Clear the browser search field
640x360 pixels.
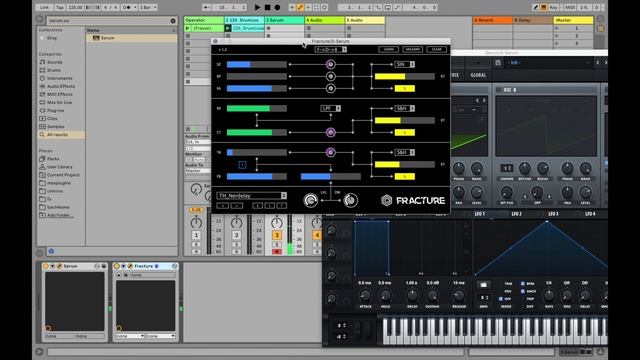pos(173,20)
